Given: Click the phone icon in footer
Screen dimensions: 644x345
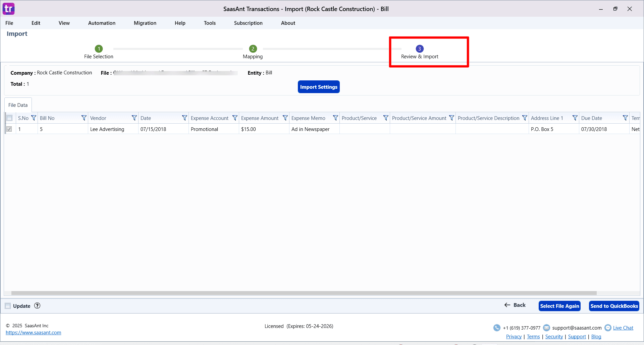Looking at the screenshot, I should click(497, 328).
